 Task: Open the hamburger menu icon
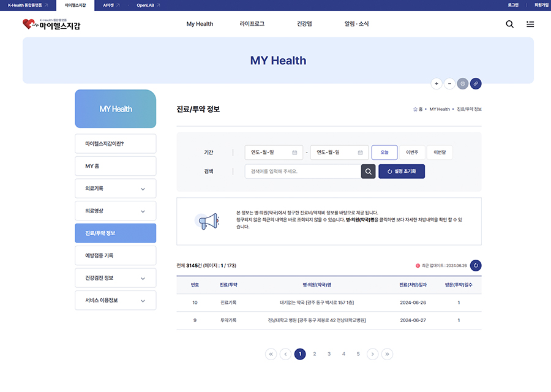[530, 24]
